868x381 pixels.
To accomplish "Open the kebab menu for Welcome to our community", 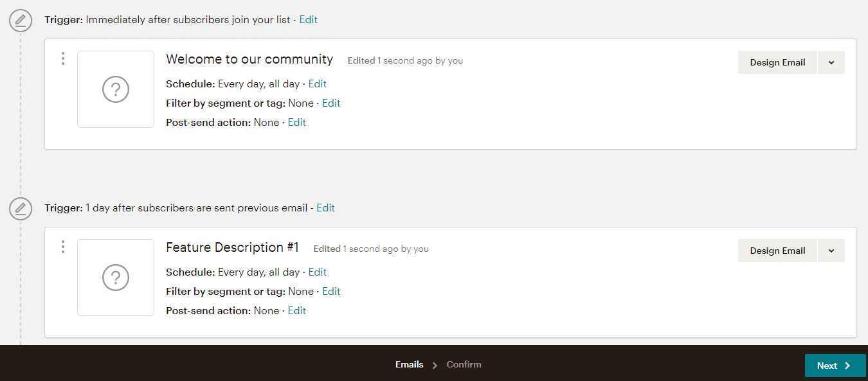I will tap(62, 58).
